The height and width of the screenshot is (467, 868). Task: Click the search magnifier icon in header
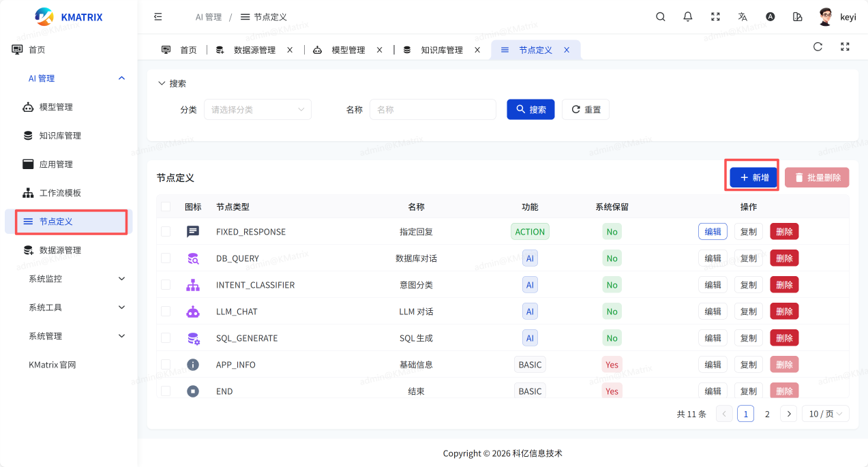660,17
